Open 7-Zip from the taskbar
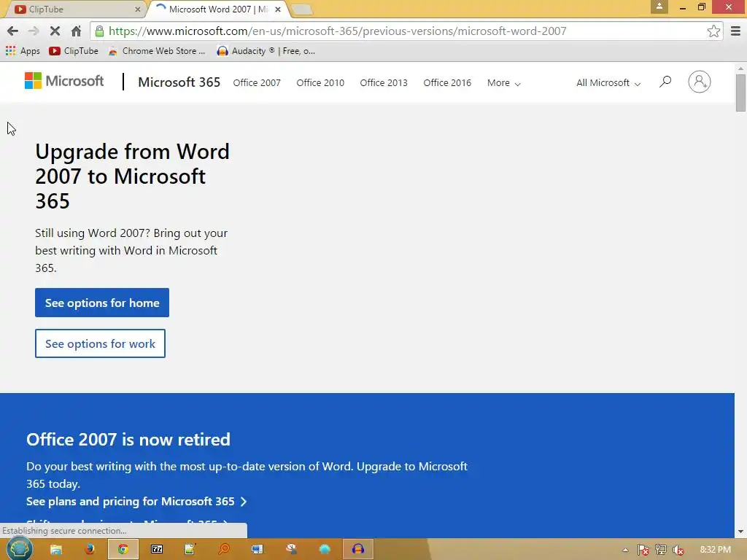Image resolution: width=747 pixels, height=560 pixels. click(x=157, y=550)
